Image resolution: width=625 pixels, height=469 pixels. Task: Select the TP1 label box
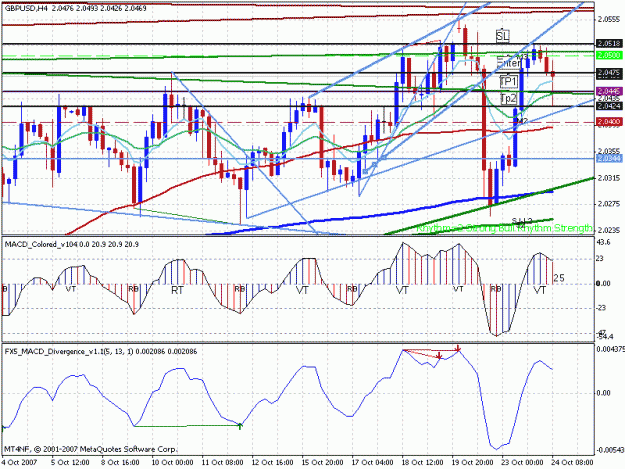point(508,81)
